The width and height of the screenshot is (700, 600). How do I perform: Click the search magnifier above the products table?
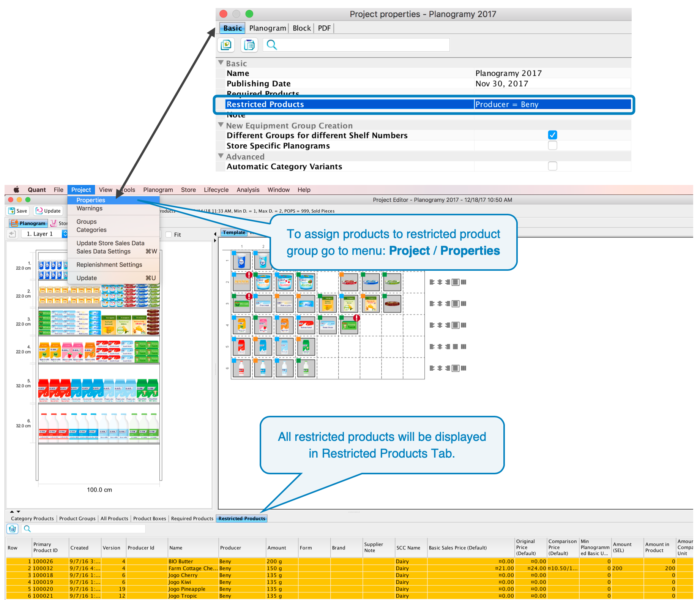(x=27, y=529)
